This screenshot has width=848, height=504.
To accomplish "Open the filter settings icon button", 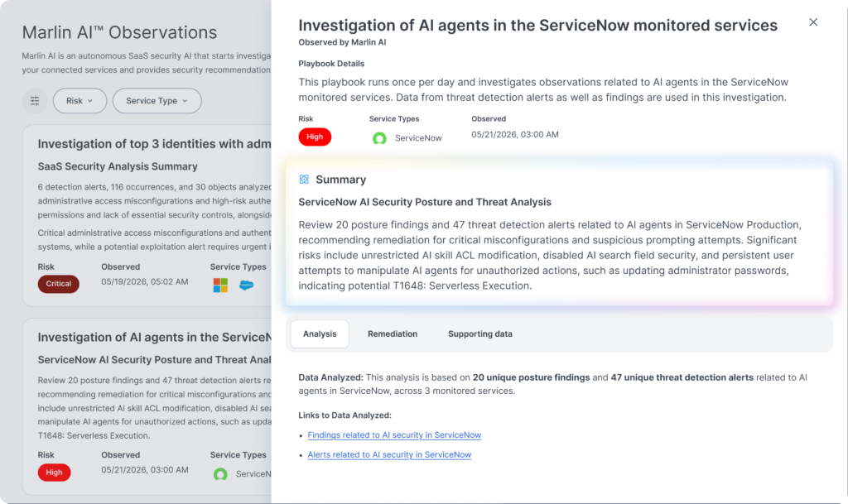I will point(35,100).
